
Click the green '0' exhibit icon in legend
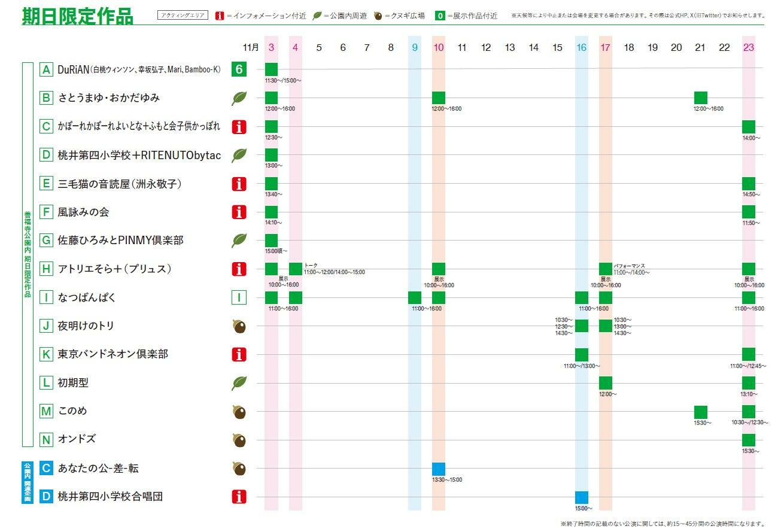point(440,16)
